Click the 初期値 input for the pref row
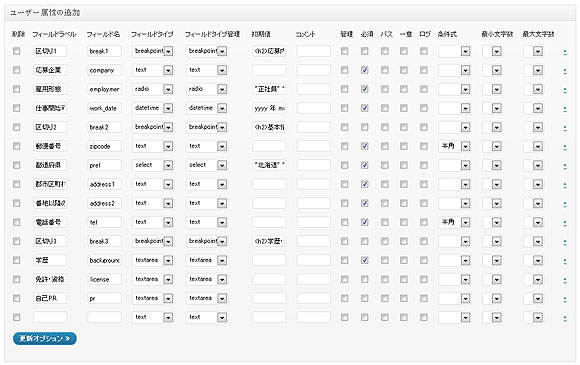580x365 pixels. point(269,165)
